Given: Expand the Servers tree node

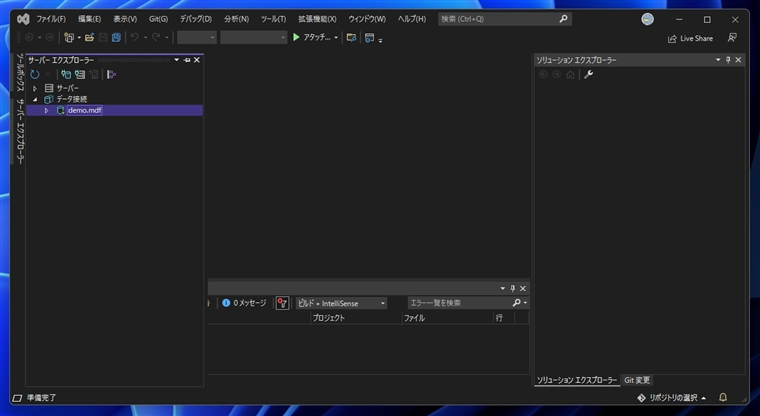Looking at the screenshot, I should [x=35, y=88].
